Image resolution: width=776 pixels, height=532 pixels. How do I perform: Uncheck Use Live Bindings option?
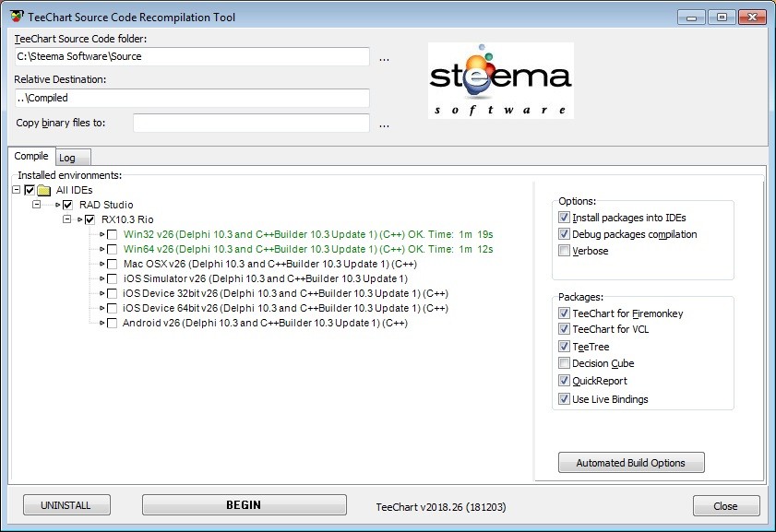564,399
